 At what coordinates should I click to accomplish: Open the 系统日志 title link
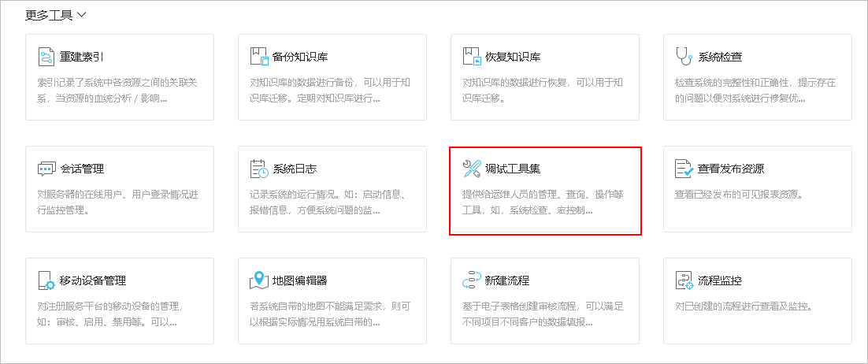pos(294,169)
